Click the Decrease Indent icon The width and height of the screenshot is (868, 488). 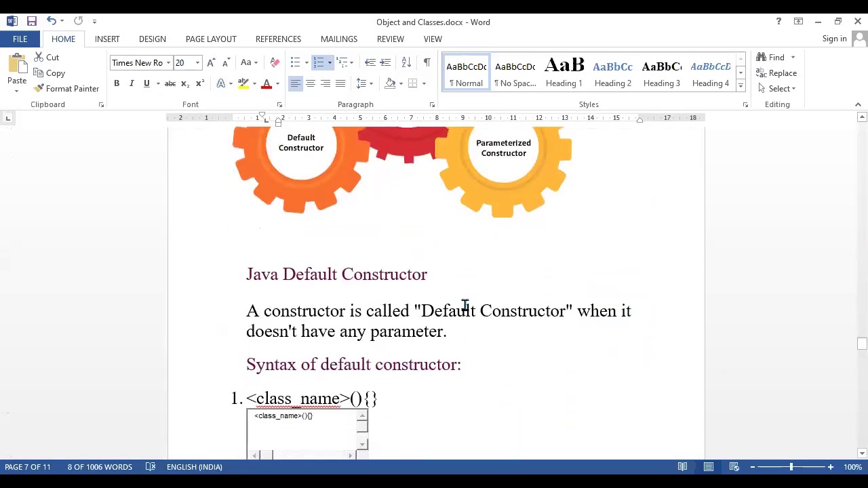tap(370, 62)
